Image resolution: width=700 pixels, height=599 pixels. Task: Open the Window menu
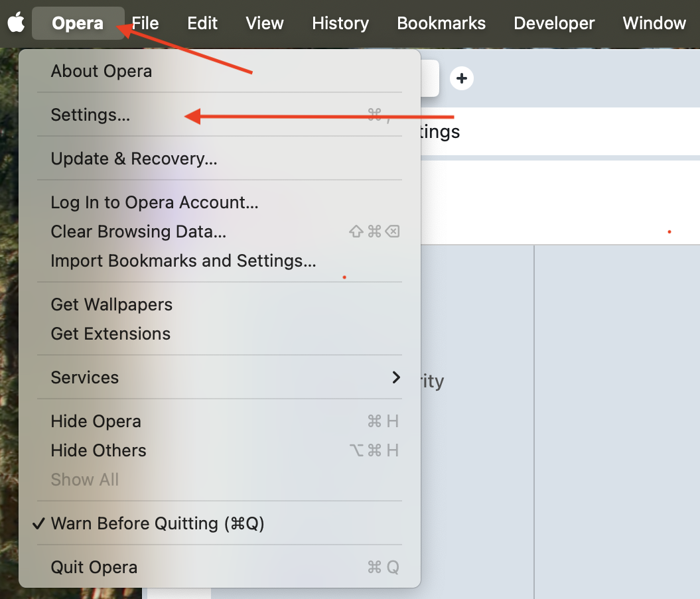[654, 23]
